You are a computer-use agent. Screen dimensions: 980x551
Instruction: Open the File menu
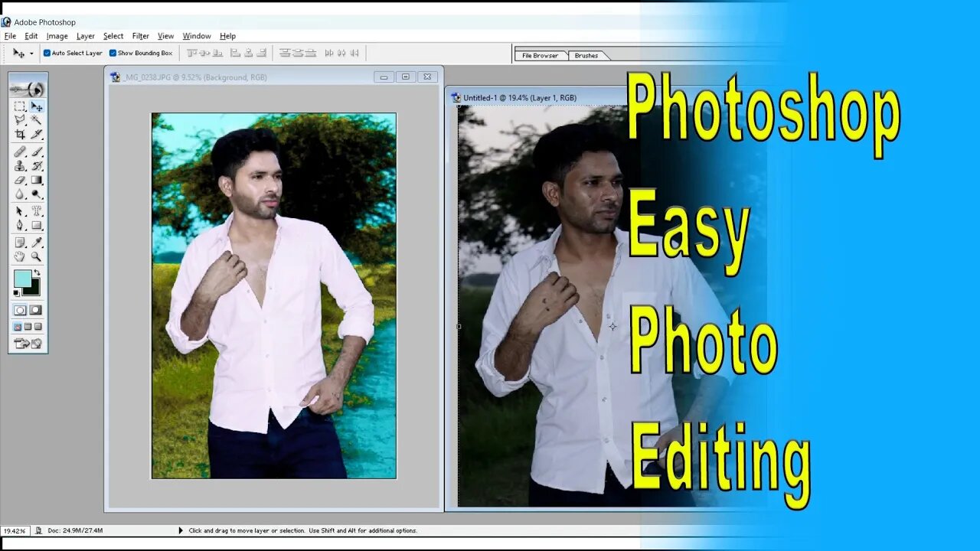coord(10,36)
